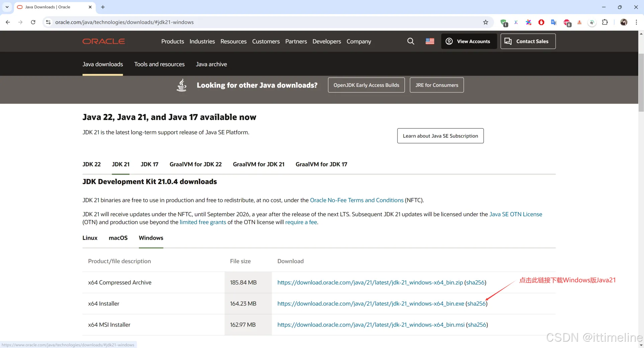This screenshot has height=348, width=644.
Task: Open sha256 link for zip archive
Action: (x=475, y=282)
